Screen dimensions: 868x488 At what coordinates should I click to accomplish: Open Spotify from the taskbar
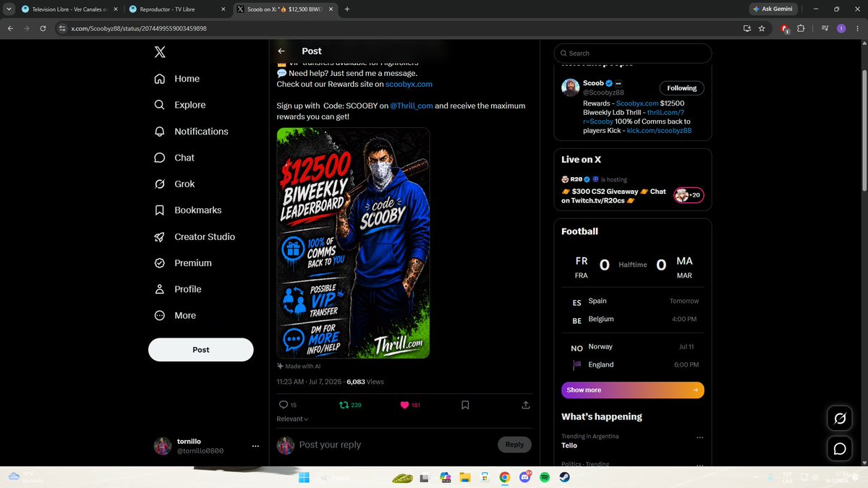click(x=545, y=477)
